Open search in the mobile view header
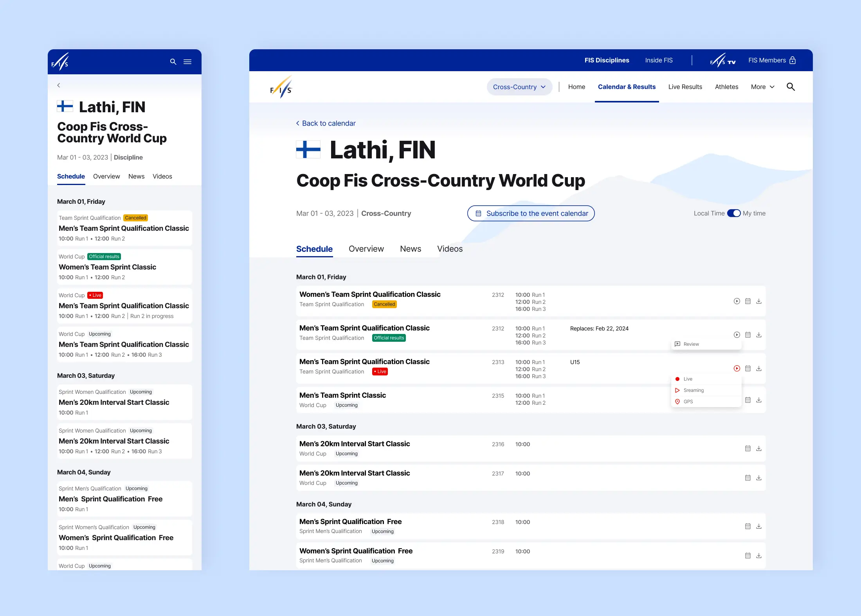 (x=173, y=62)
